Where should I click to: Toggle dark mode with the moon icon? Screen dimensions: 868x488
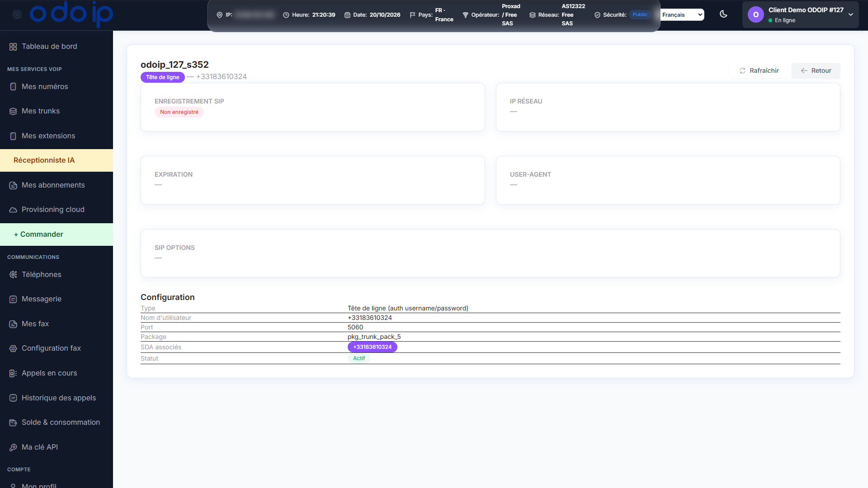723,14
